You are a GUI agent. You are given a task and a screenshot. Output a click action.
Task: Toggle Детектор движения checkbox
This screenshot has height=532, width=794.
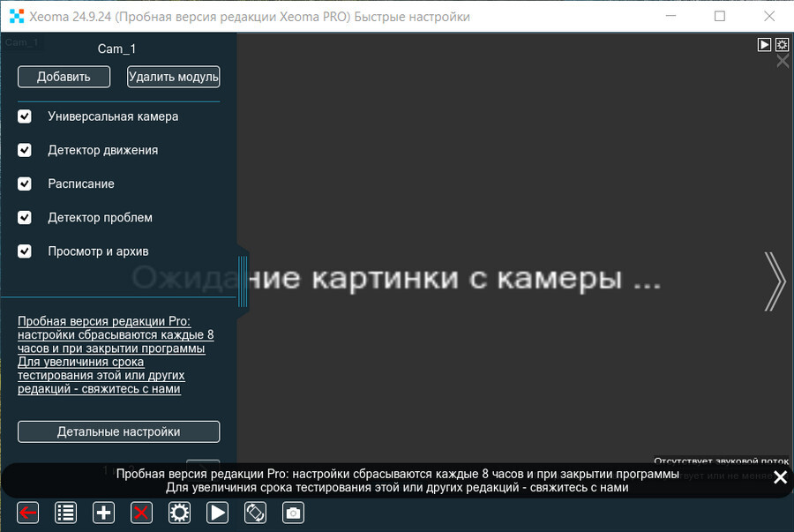(x=25, y=150)
